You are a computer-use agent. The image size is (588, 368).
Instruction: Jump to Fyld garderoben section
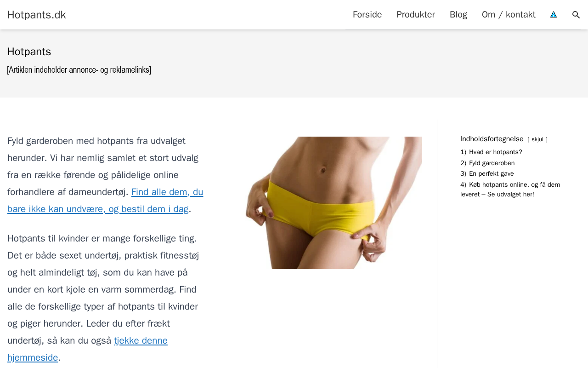click(x=487, y=163)
